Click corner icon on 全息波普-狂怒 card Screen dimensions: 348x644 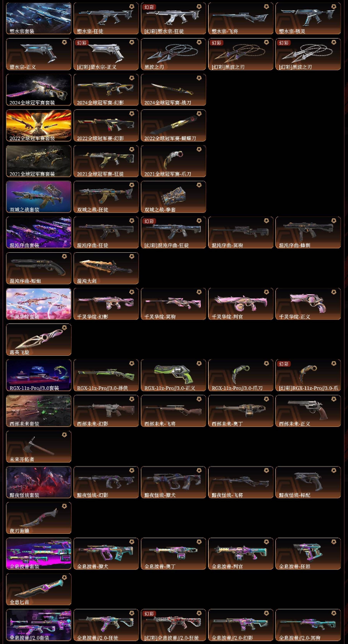(x=333, y=542)
